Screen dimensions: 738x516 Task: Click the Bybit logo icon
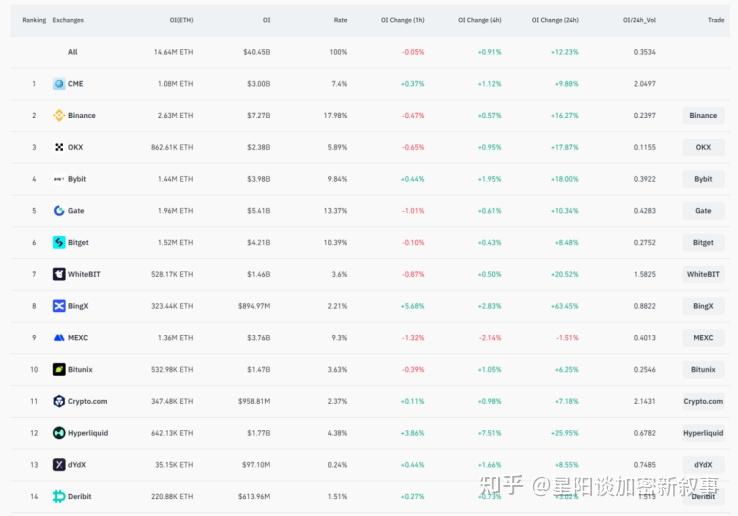tap(59, 179)
